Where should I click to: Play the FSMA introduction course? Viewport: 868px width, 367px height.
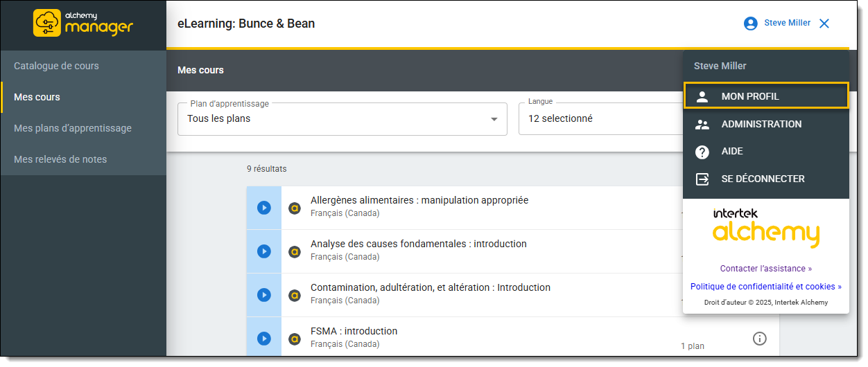pos(264,339)
